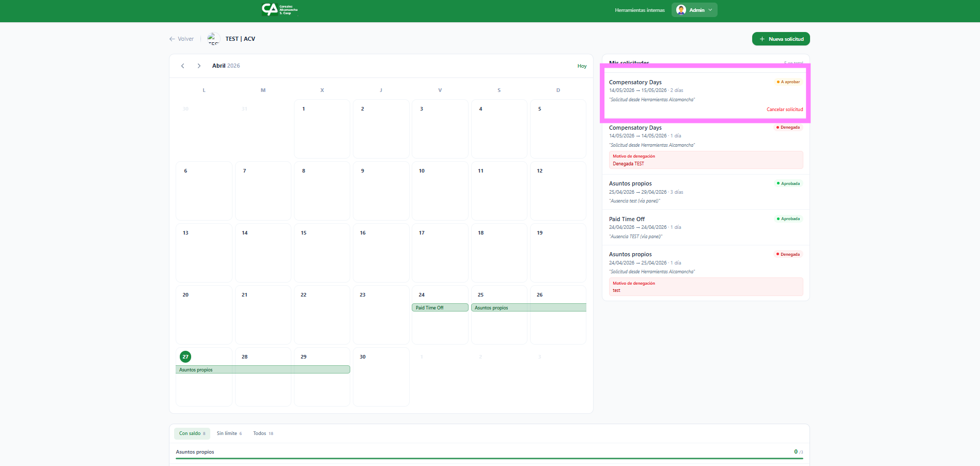Click Asuntos propios event on day 25
This screenshot has width=980, height=466.
click(x=528, y=307)
